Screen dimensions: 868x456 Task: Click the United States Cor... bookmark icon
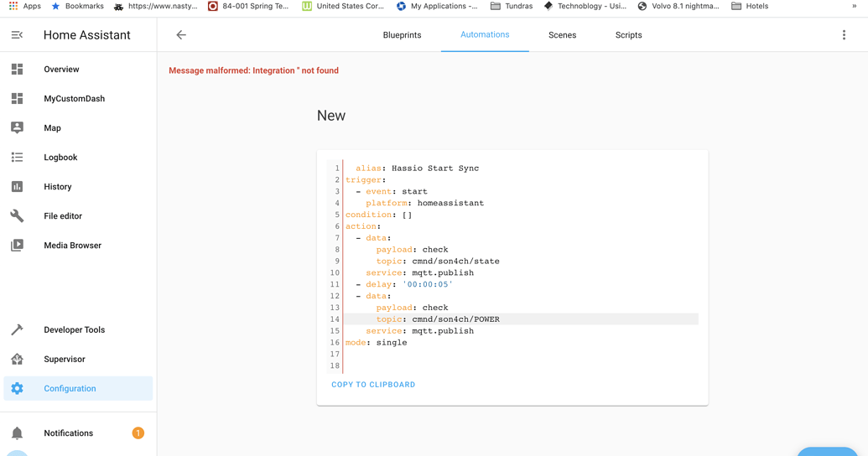307,6
